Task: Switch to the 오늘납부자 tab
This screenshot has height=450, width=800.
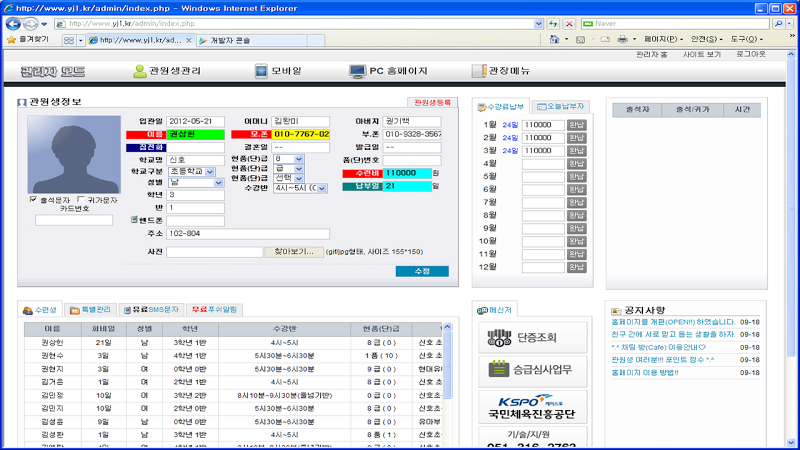Action: coord(561,106)
